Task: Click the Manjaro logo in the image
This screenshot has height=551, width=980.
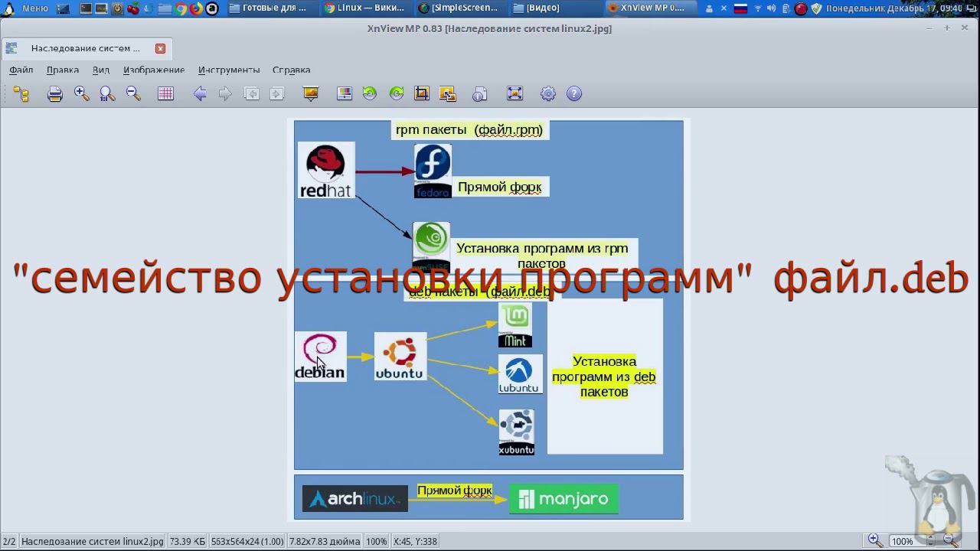Action: (x=563, y=500)
